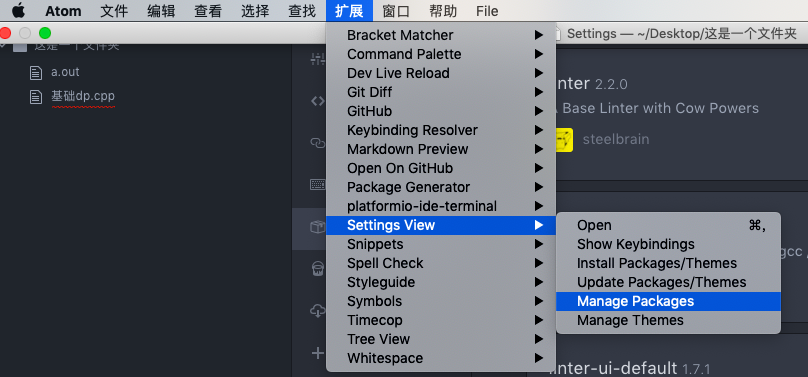The height and width of the screenshot is (377, 808).
Task: Open the Packages icon in settings sidebar
Action: 317,226
